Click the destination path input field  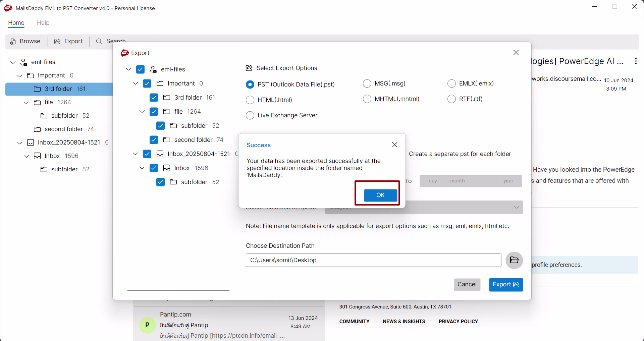pos(373,260)
